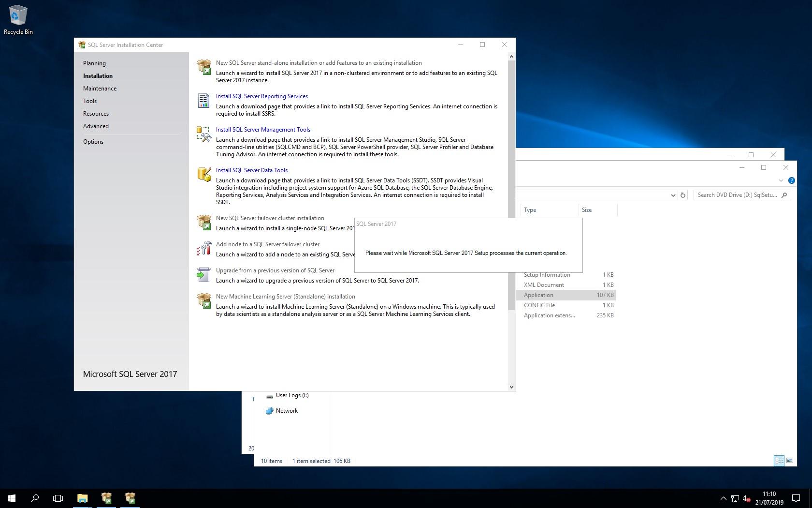The image size is (812, 508).
Task: Click the Upgrade from previous version icon
Action: [x=204, y=275]
